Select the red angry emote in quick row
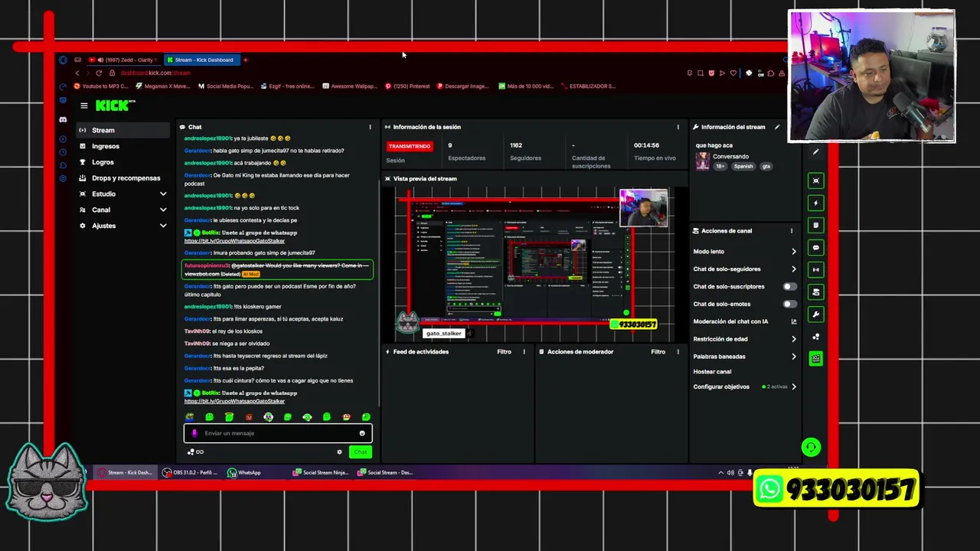The width and height of the screenshot is (980, 551). point(248,417)
